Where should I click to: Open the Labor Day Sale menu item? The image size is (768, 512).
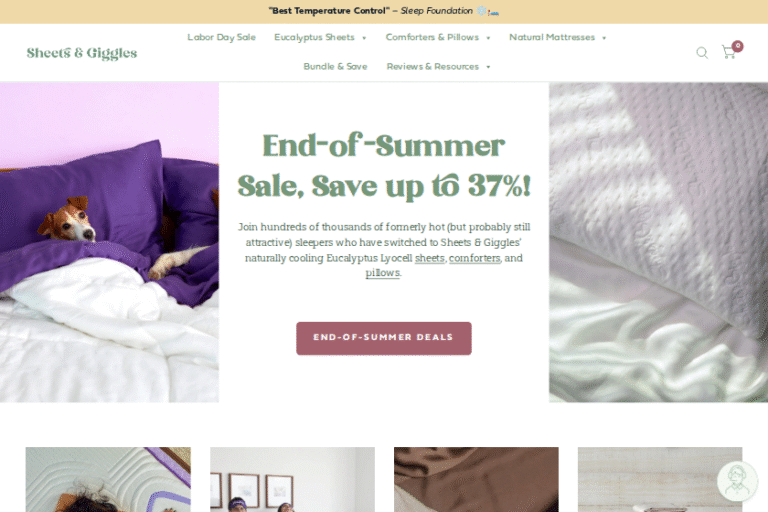point(221,37)
